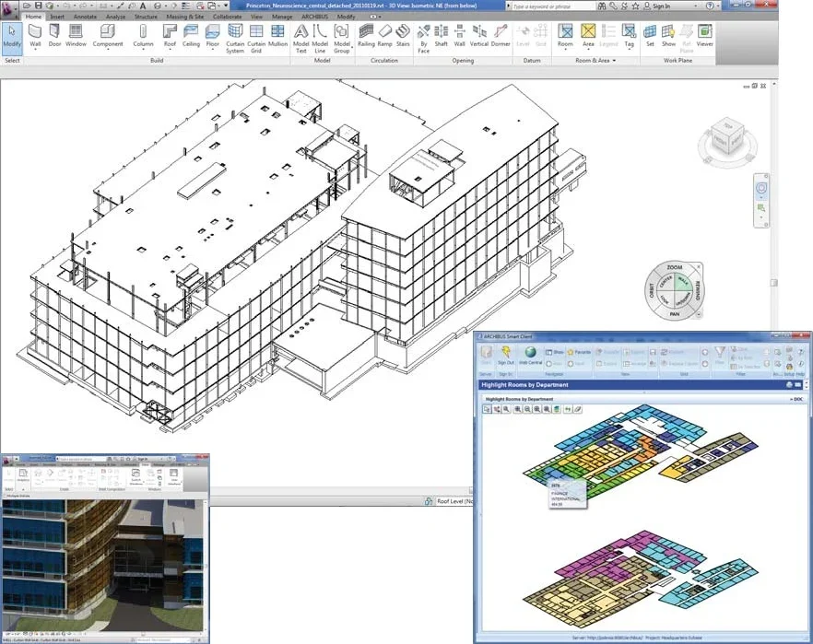Activate the Component tool
Screen dimensions: 813x644
coord(108,36)
